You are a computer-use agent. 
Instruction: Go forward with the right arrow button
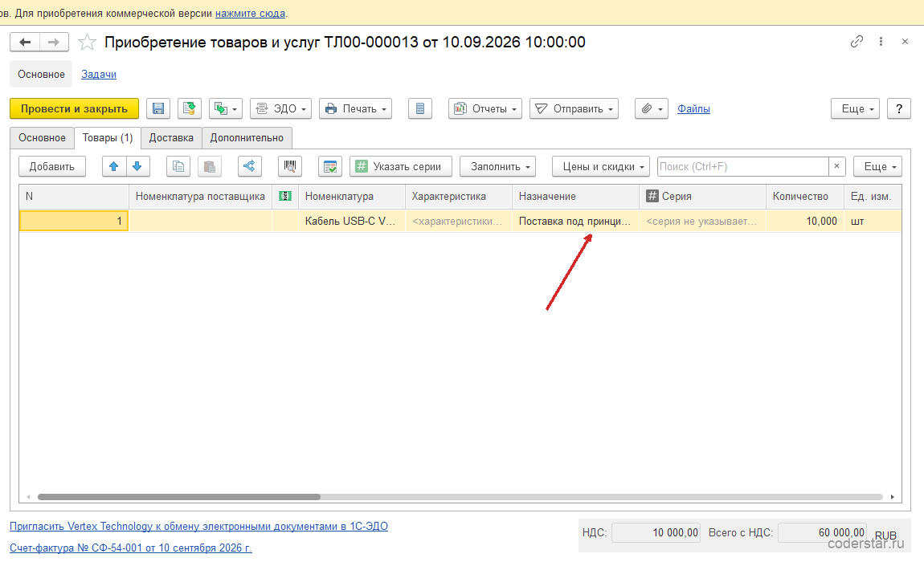54,42
